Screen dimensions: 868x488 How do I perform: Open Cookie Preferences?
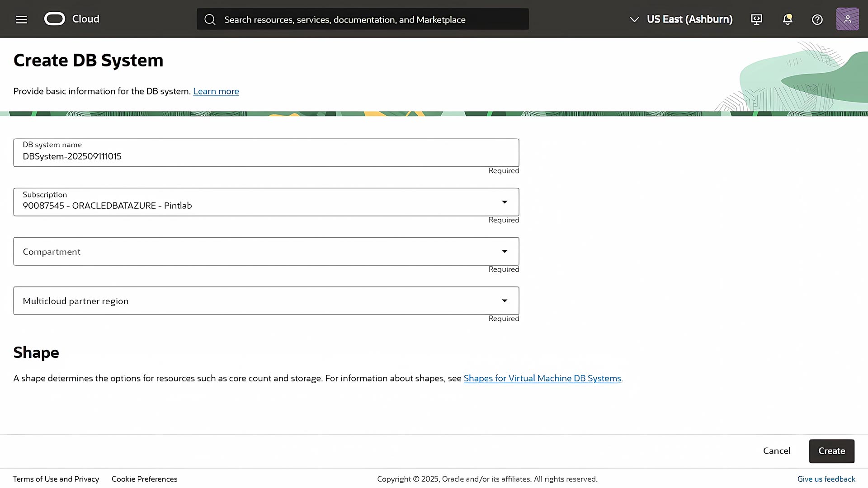click(144, 479)
